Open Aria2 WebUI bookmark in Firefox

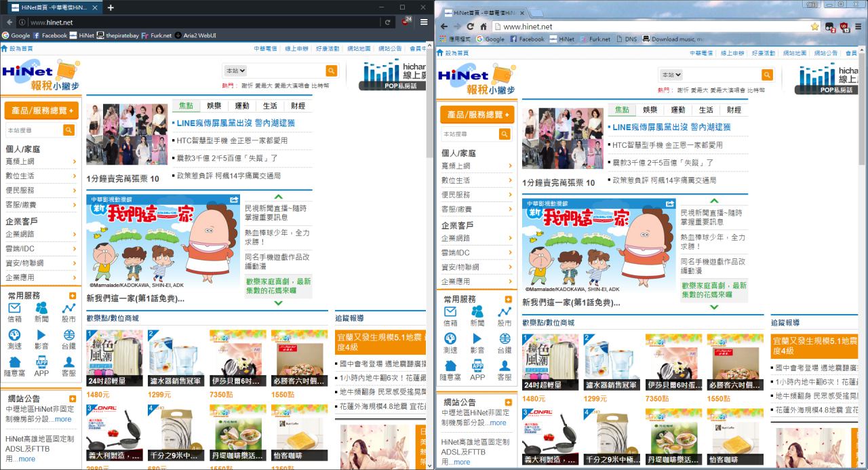(195, 35)
